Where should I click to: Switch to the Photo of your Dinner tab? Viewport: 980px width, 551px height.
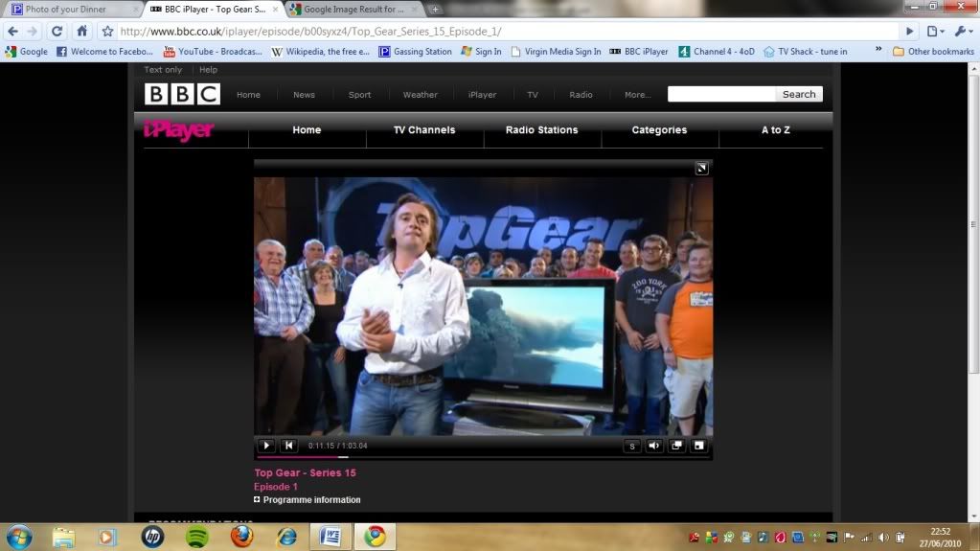tap(65, 10)
